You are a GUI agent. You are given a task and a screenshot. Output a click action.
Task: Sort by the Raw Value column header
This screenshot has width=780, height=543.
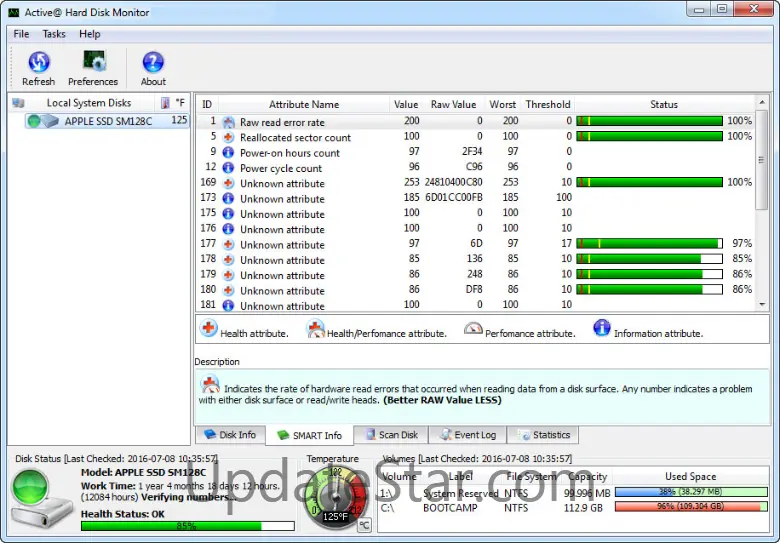coord(453,104)
